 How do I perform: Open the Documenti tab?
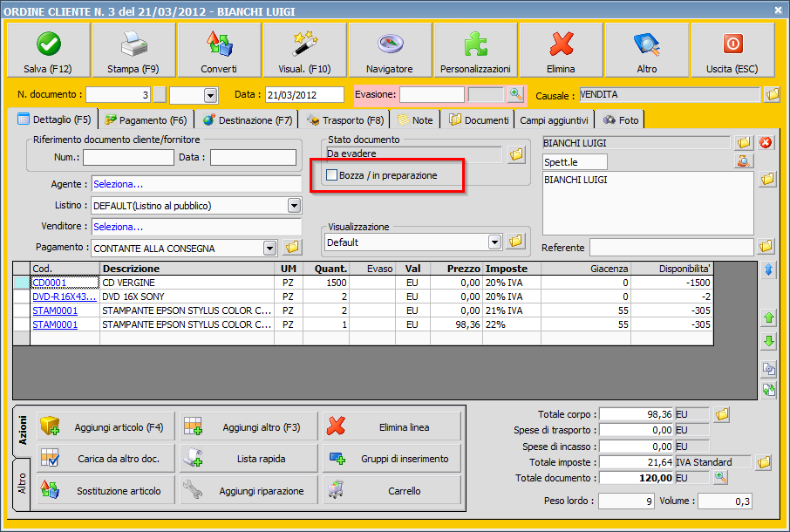click(x=479, y=119)
